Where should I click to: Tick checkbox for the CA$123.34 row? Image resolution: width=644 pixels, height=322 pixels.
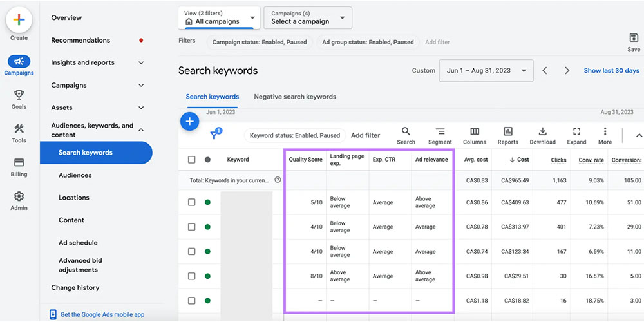point(191,251)
